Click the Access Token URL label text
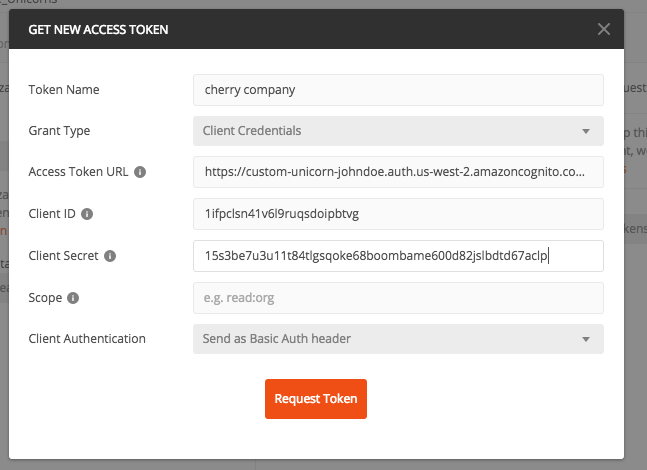This screenshot has width=647, height=470. tap(78, 172)
